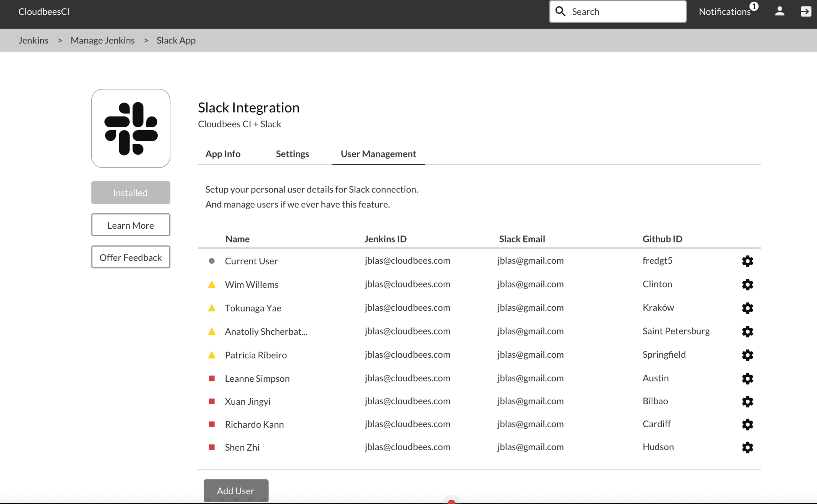This screenshot has width=817, height=504.
Task: Click the Jenkins ID column header
Action: pos(386,239)
